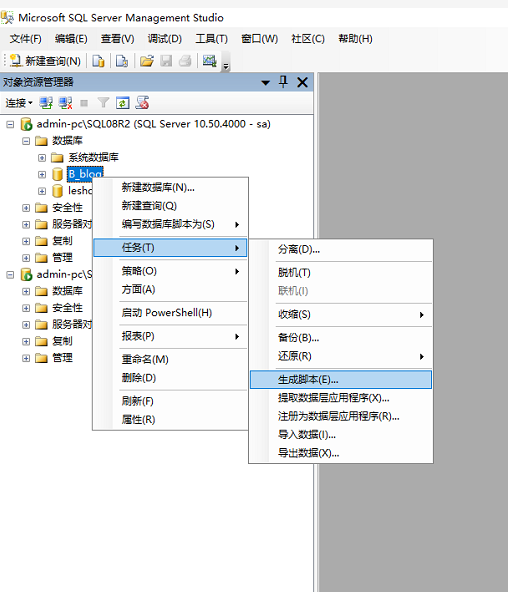
Task: Collapse the admin-pc\SQL08R2 server node
Action: click(10, 124)
